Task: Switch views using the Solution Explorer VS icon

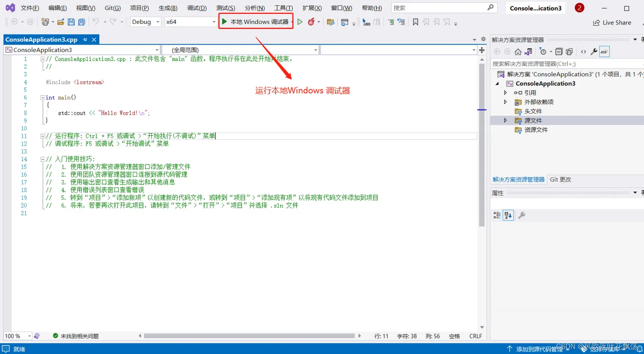Action: point(529,52)
